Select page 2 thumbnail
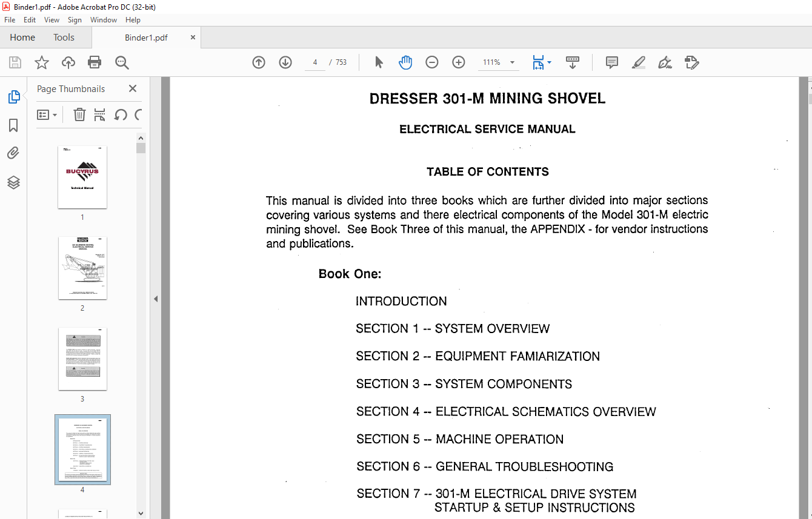Image resolution: width=812 pixels, height=519 pixels. 82,268
